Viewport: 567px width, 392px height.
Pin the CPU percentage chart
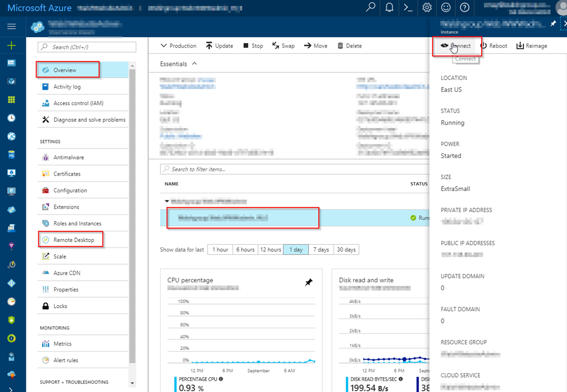[308, 282]
